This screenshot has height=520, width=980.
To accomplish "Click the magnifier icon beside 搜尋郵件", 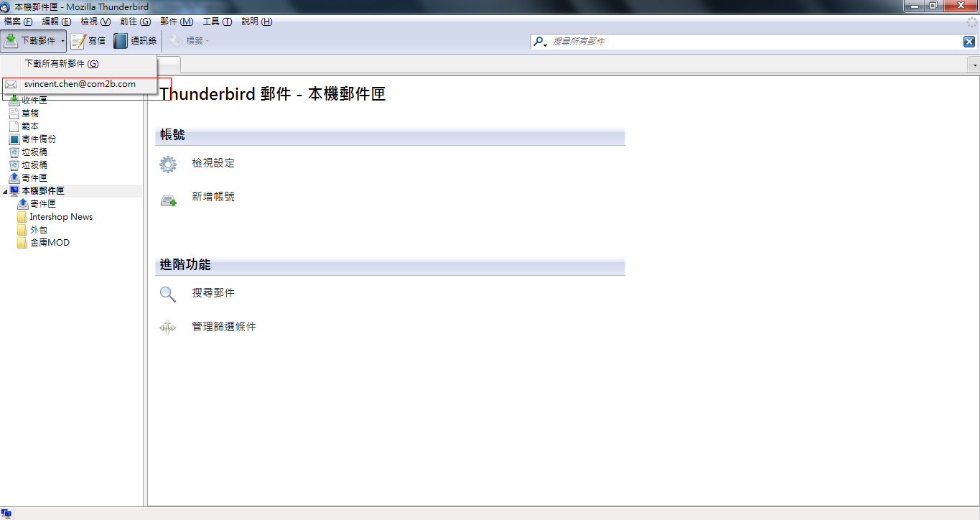I will point(168,294).
